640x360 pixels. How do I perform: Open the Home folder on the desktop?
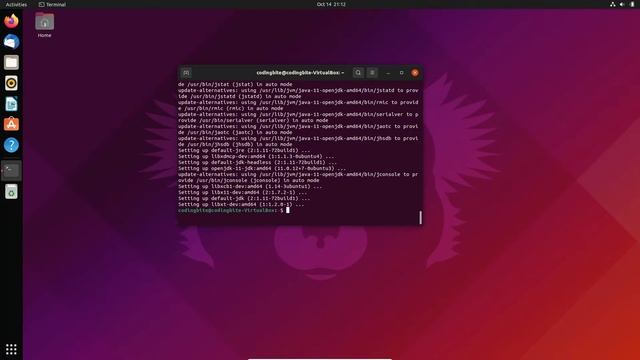click(x=44, y=25)
